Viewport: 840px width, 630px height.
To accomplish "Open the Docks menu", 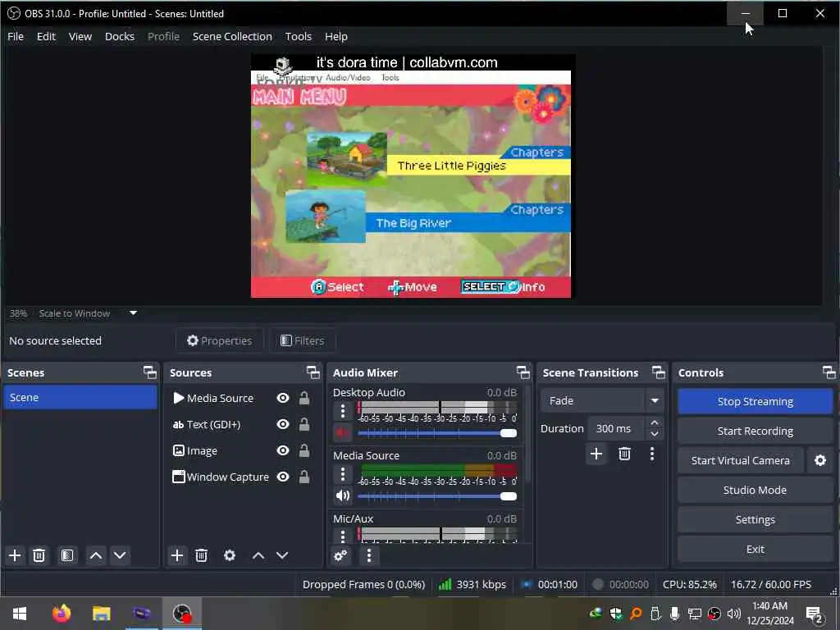I will tap(120, 36).
